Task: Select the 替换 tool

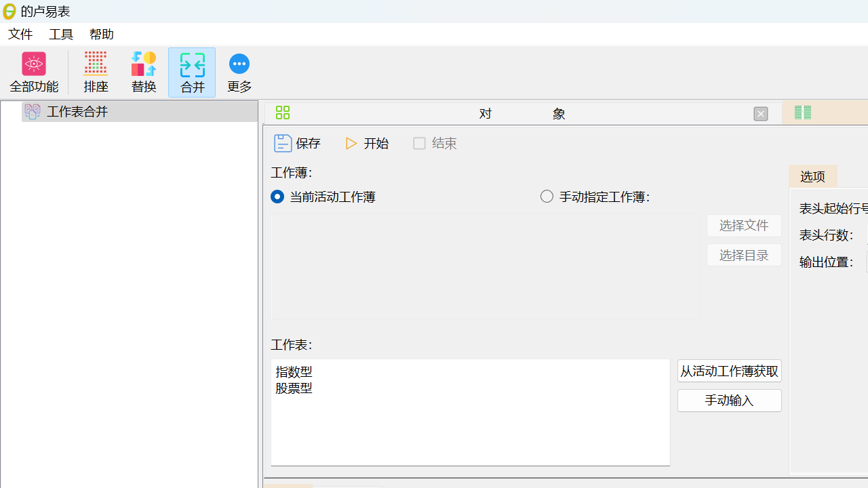Action: click(x=144, y=71)
